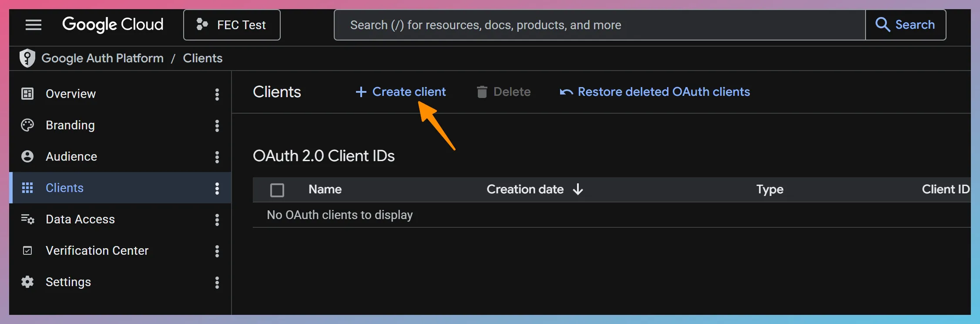Open Settings in the sidebar
980x324 pixels.
(x=120, y=282)
